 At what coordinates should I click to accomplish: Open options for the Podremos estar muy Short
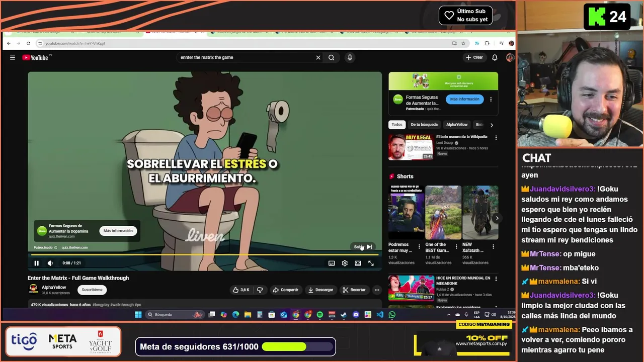pos(420,247)
